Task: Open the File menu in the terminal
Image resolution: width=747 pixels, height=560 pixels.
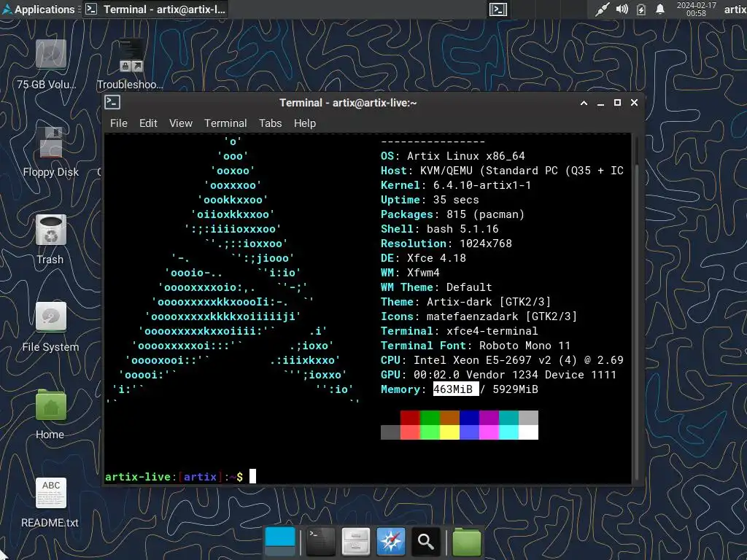Action: click(x=119, y=123)
